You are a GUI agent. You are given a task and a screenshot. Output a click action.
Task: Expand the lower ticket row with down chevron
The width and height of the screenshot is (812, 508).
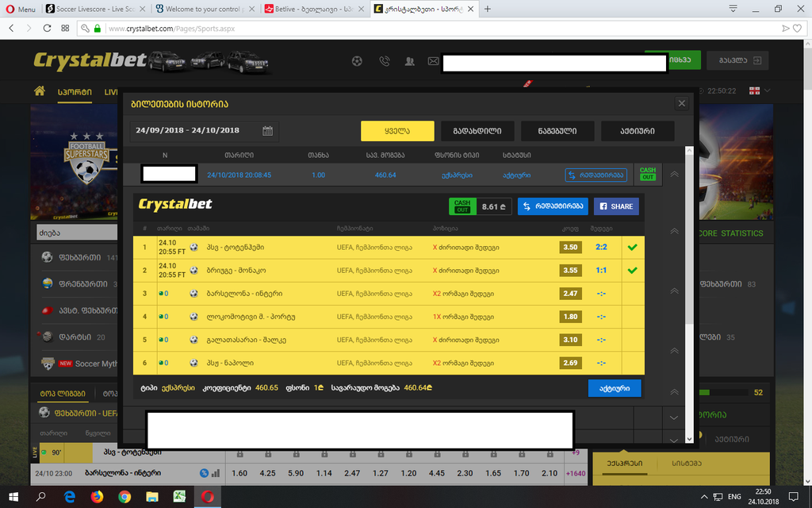pyautogui.click(x=674, y=418)
